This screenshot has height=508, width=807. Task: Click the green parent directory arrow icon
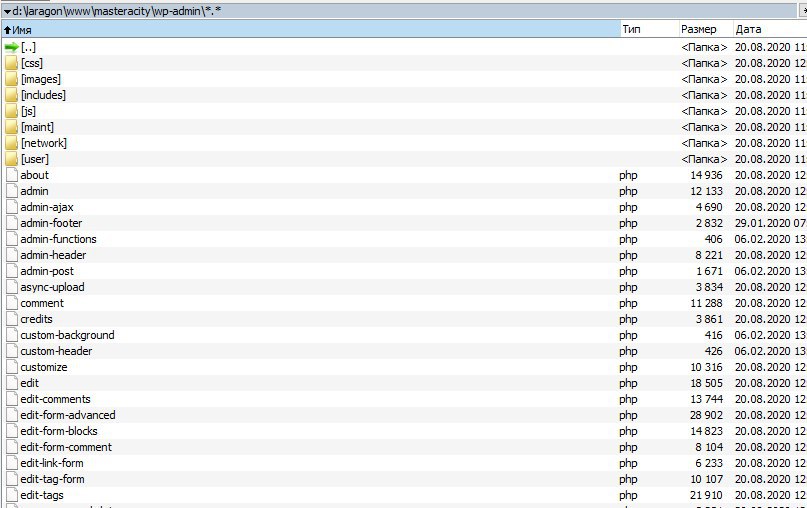click(x=11, y=47)
